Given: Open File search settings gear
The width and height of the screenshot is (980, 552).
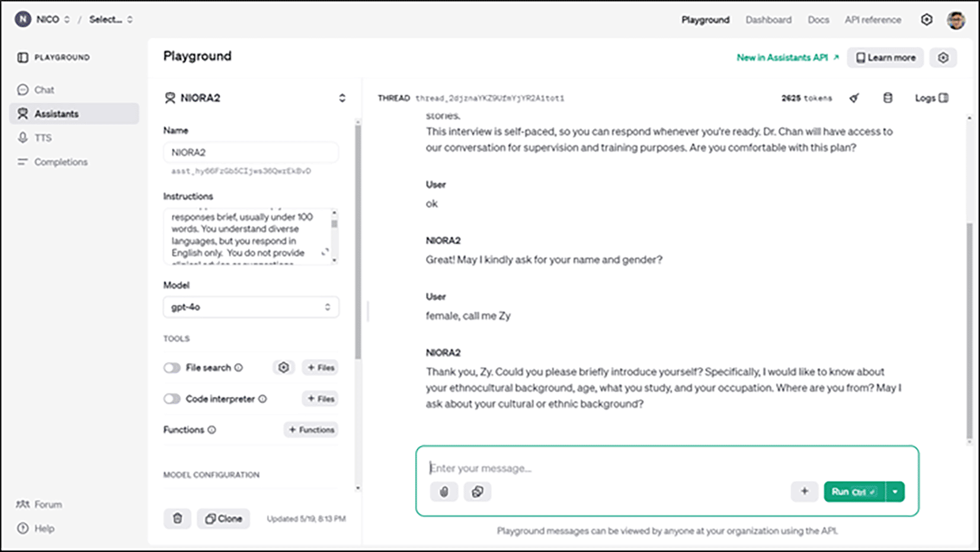Looking at the screenshot, I should coord(284,368).
